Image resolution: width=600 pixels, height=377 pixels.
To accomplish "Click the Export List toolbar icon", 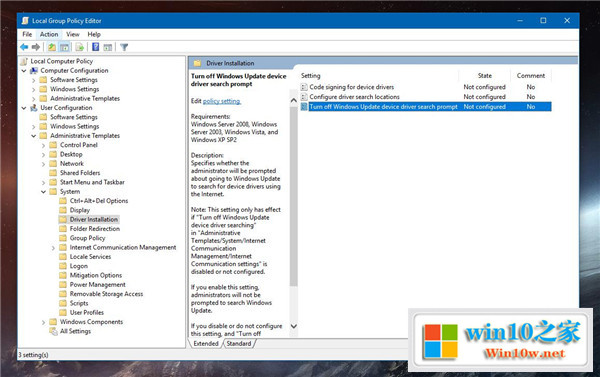I will coord(80,47).
